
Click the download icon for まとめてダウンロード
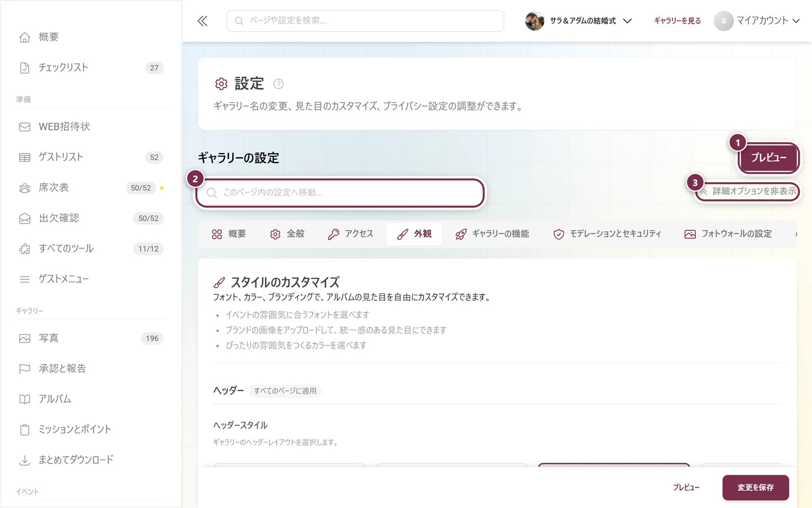(25, 461)
